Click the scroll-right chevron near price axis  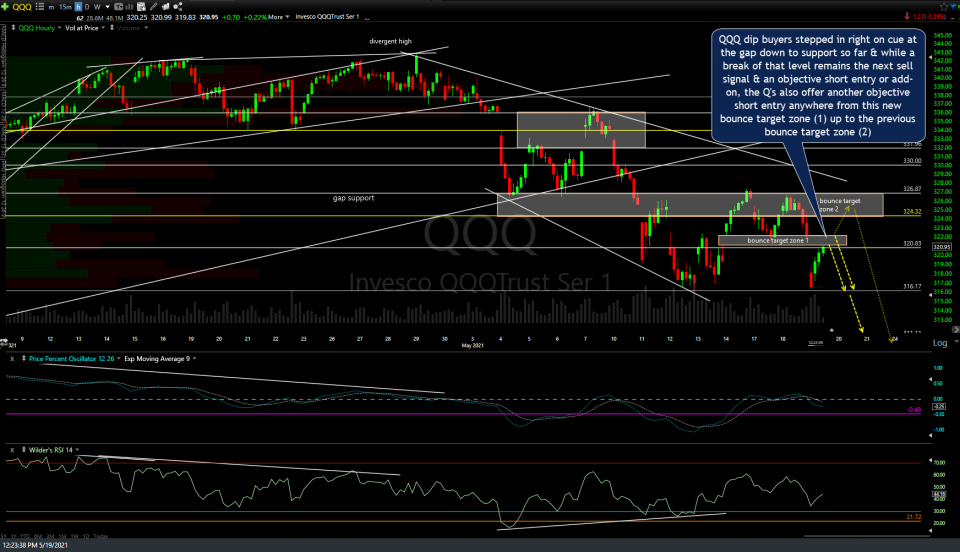[x=956, y=329]
